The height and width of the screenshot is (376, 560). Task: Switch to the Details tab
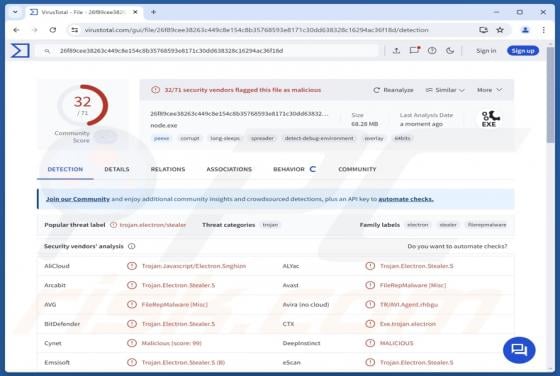[117, 169]
